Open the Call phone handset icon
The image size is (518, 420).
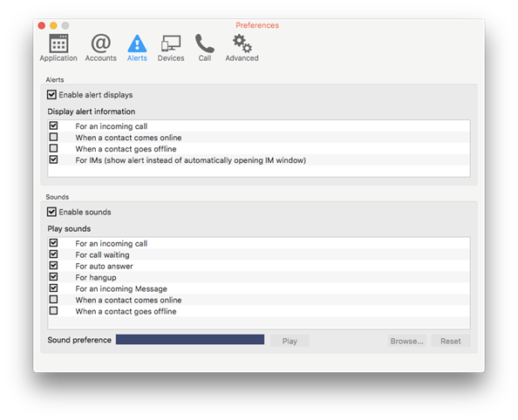pos(204,44)
